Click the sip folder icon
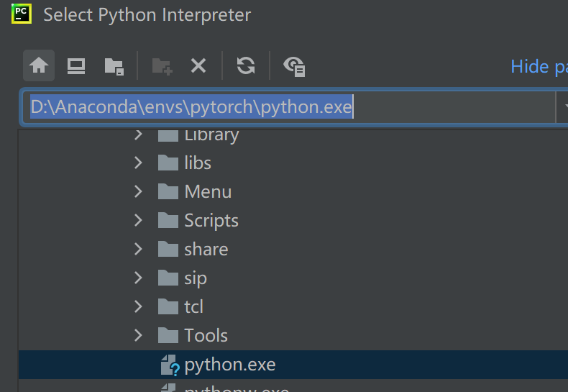The width and height of the screenshot is (568, 392). (168, 278)
